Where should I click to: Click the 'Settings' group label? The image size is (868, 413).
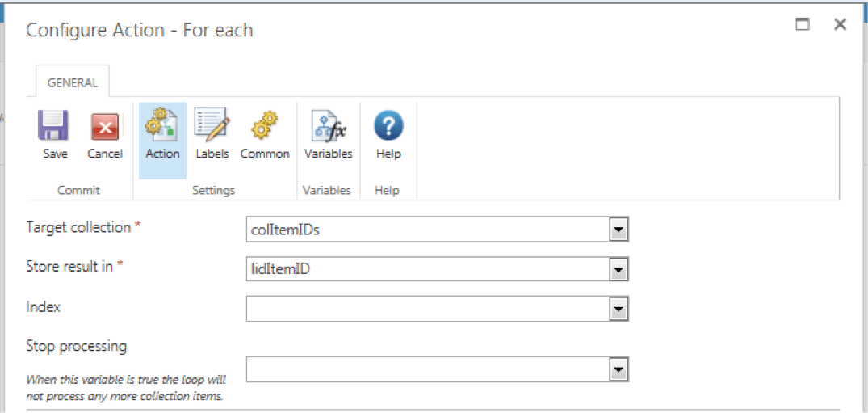tap(214, 191)
